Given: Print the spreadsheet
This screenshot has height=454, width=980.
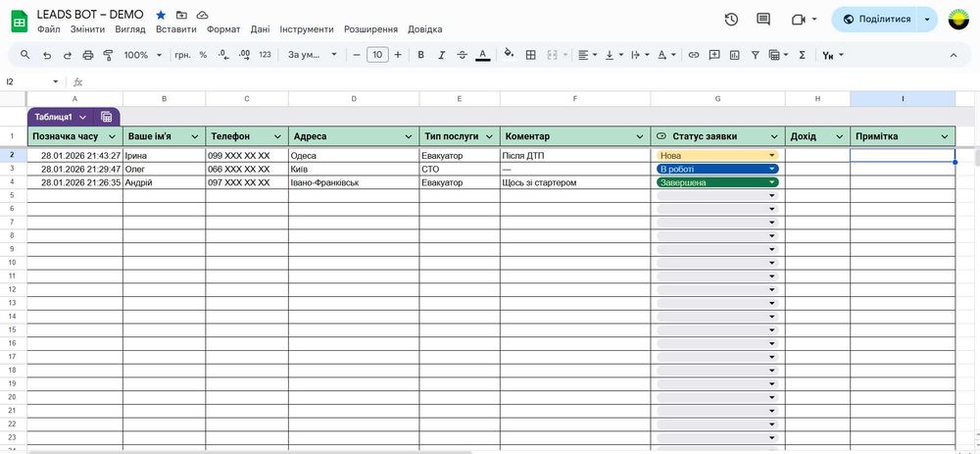Looking at the screenshot, I should [88, 55].
